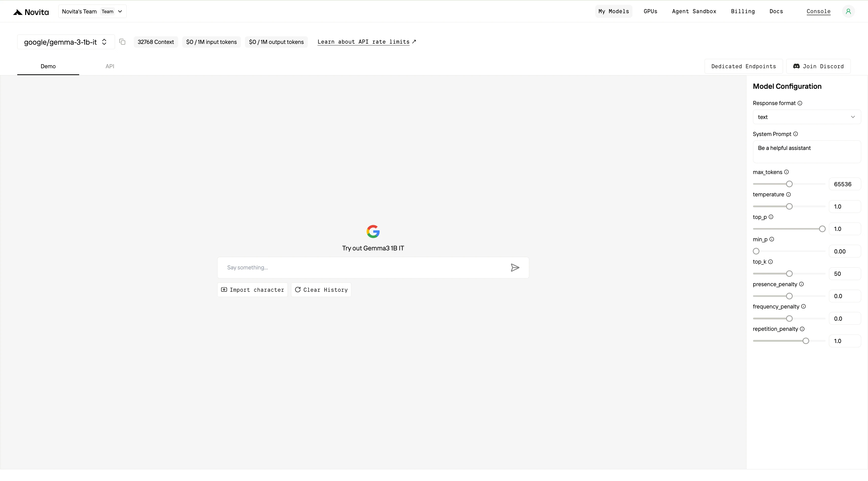Click the Try out Gemma3 1B IT text
Image resolution: width=868 pixels, height=481 pixels.
click(x=373, y=248)
